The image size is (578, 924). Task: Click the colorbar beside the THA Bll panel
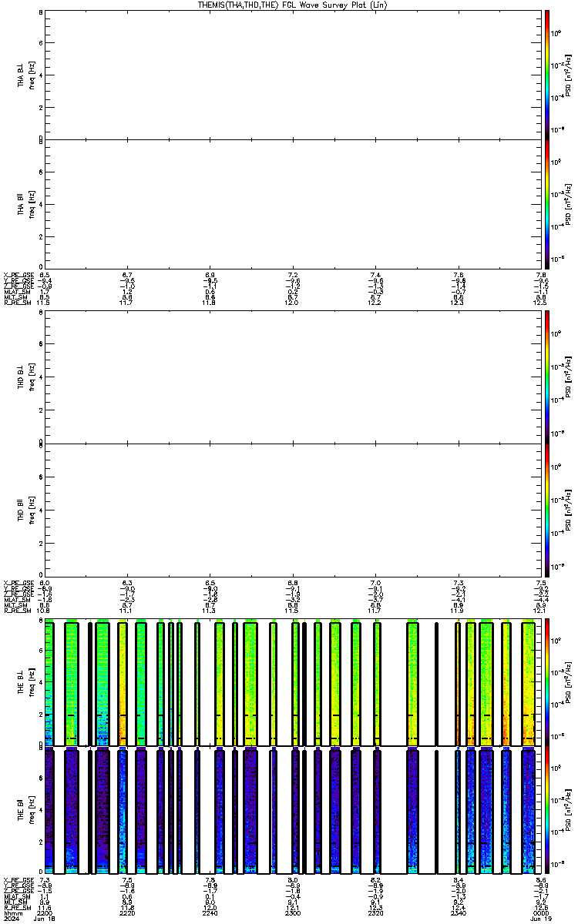tap(546, 203)
